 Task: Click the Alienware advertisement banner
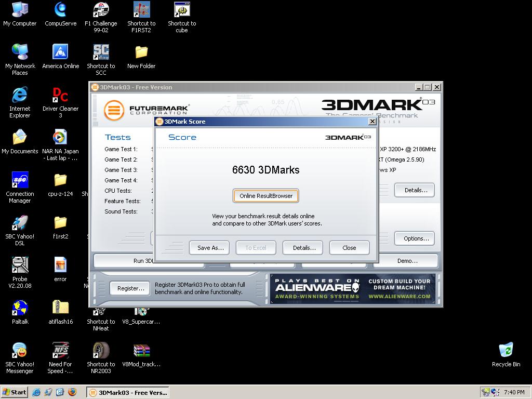(353, 289)
